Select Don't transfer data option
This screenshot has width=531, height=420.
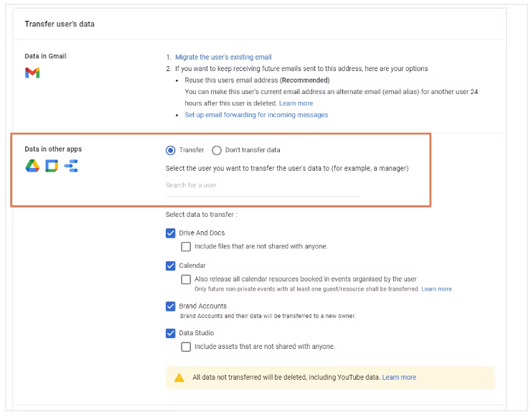(x=217, y=150)
